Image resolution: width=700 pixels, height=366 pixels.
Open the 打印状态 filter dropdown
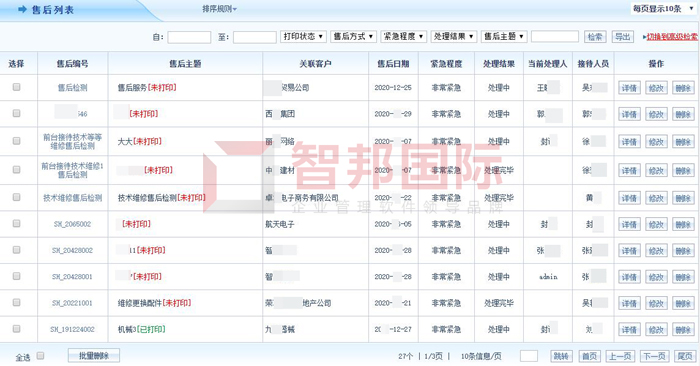pos(303,37)
